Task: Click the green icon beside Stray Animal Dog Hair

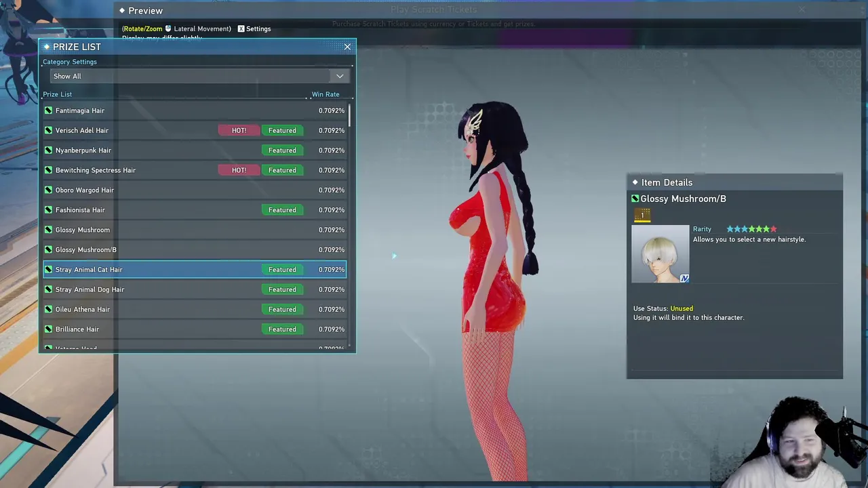Action: [48, 289]
